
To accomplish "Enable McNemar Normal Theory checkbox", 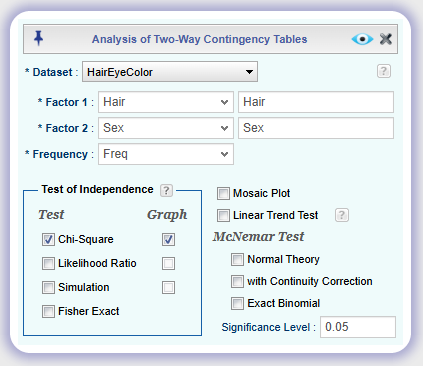I will coord(237,259).
